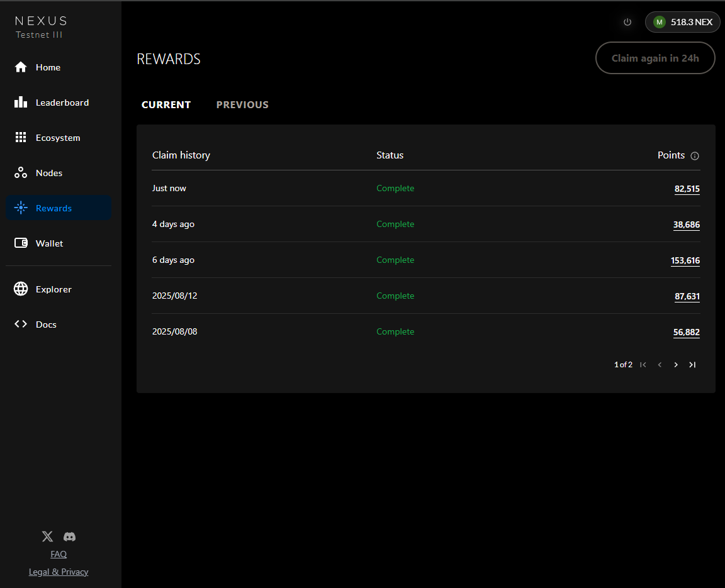Screen dimensions: 725x588
Task: Click the Wallet icon in sidebar
Action: tap(21, 243)
